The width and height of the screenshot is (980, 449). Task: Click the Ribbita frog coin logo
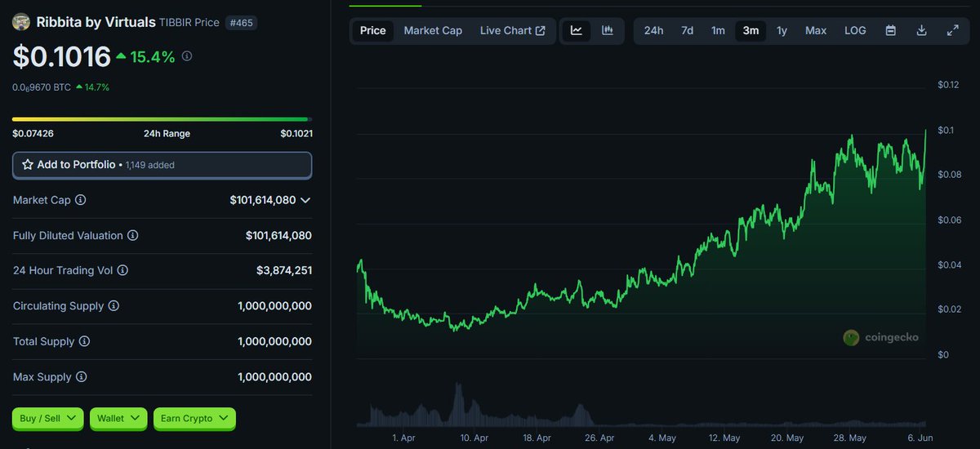pyautogui.click(x=21, y=22)
